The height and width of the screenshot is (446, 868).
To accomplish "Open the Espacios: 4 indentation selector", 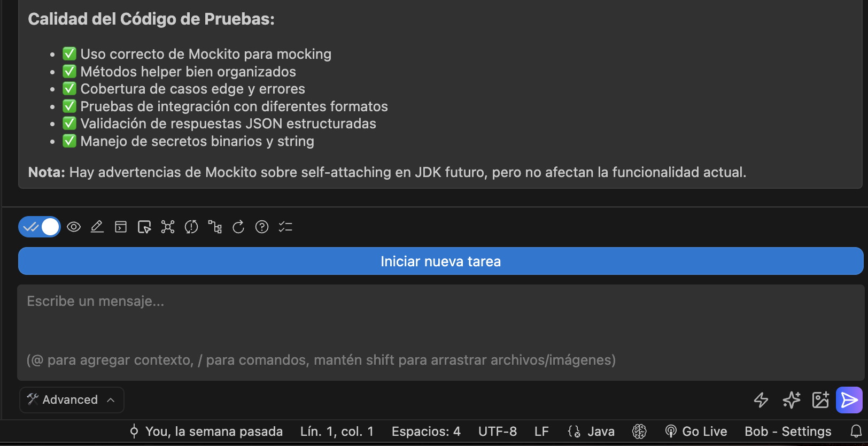I will pyautogui.click(x=426, y=432).
